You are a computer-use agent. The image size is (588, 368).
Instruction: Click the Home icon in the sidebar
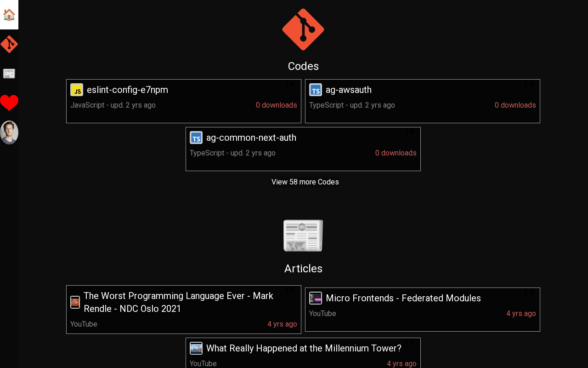(9, 15)
